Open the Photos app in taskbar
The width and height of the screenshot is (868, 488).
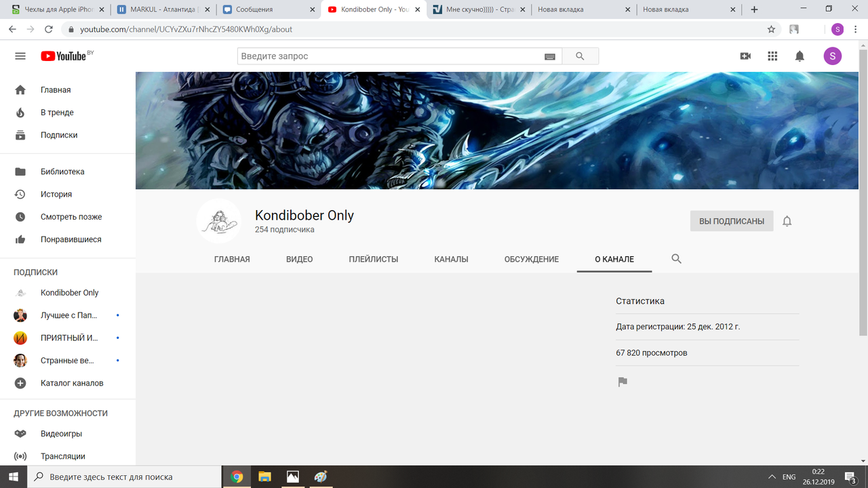(x=292, y=476)
